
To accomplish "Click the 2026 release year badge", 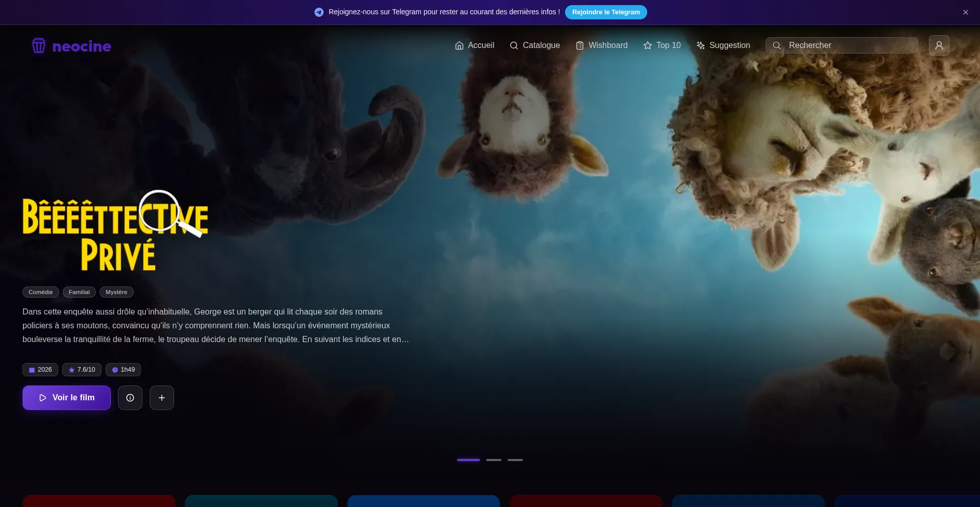I will (x=40, y=370).
